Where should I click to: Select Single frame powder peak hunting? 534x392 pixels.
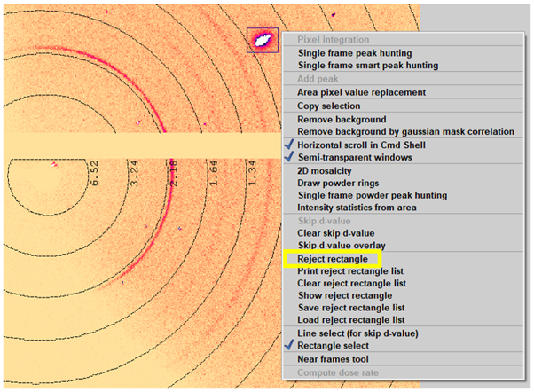coord(373,195)
